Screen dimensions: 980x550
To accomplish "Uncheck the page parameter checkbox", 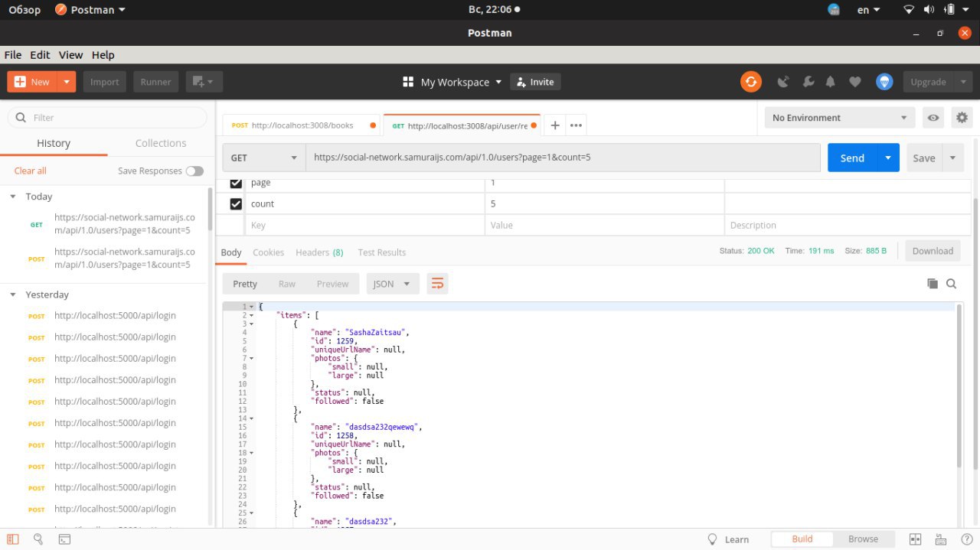I will (236, 183).
